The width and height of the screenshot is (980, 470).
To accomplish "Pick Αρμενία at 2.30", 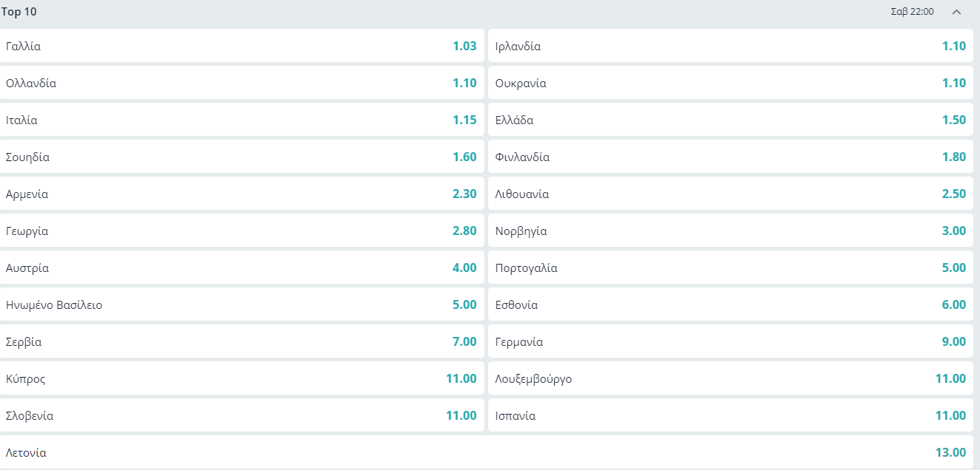I will coord(242,194).
